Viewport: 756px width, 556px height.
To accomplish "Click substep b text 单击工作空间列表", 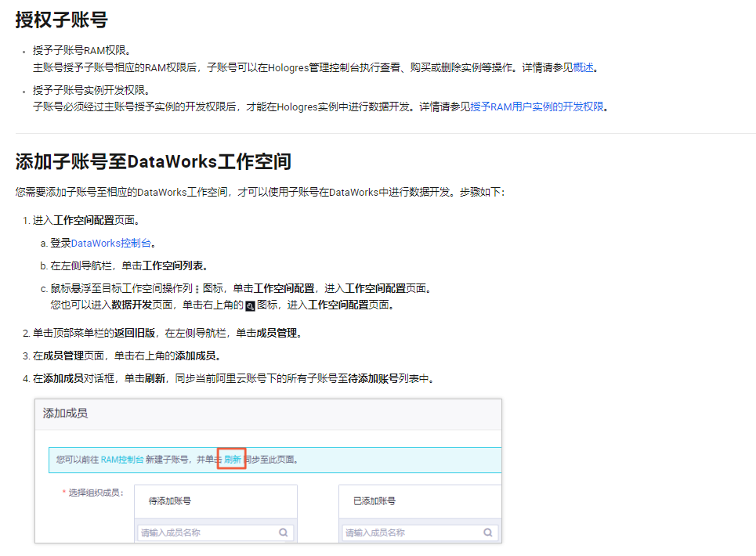I will pos(128,266).
